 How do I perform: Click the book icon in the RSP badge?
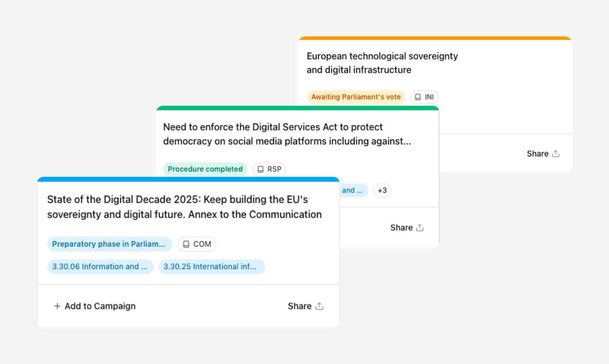click(261, 169)
